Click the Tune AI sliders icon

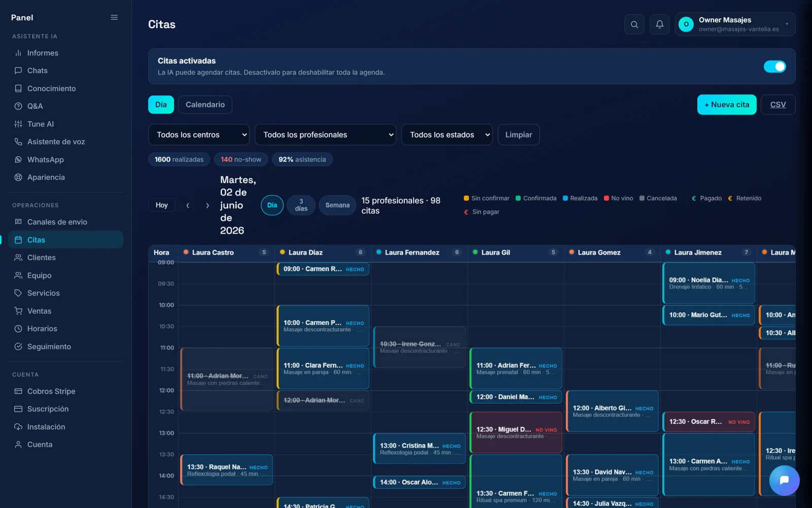click(18, 124)
